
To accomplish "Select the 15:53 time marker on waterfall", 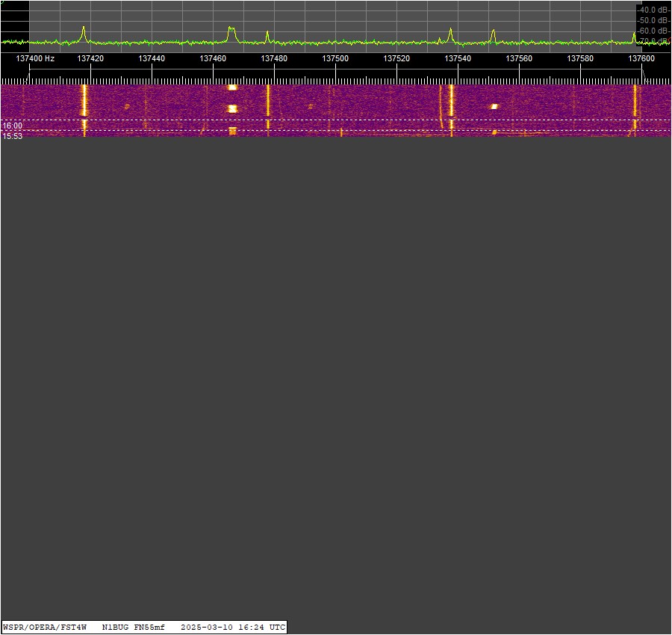I will tap(12, 136).
